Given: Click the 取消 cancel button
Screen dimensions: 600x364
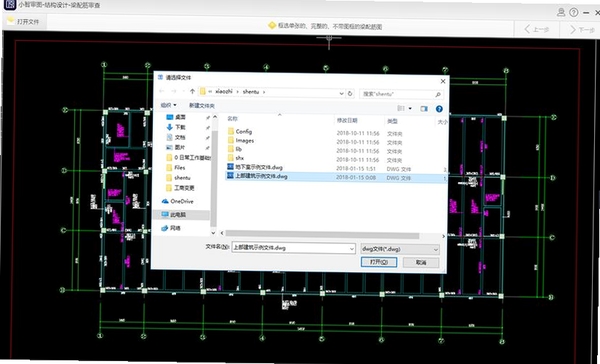Looking at the screenshot, I should (421, 263).
